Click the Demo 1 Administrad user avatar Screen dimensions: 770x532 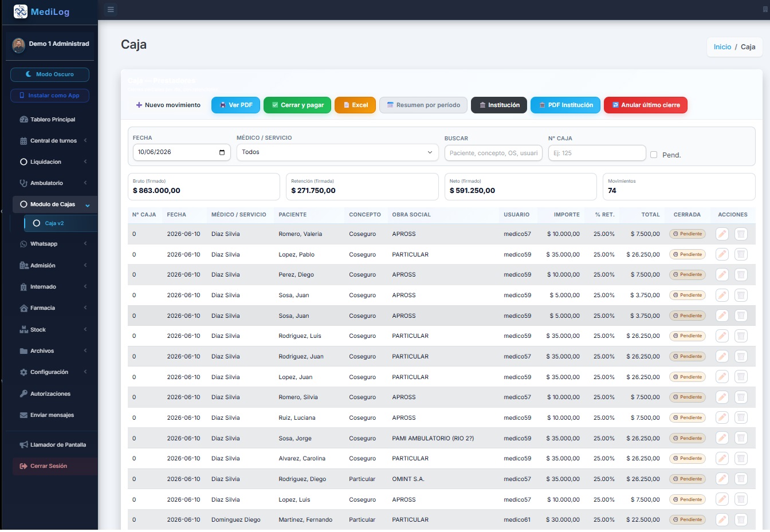click(x=19, y=45)
